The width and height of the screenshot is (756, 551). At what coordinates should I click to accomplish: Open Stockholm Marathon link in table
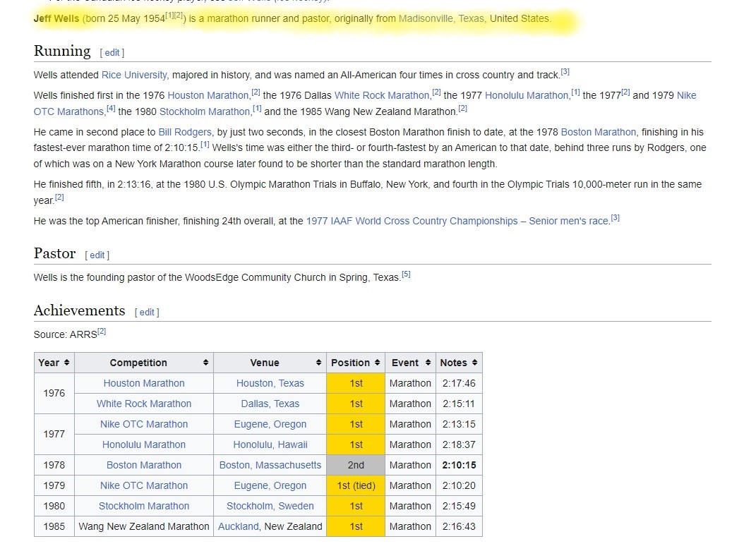point(144,506)
